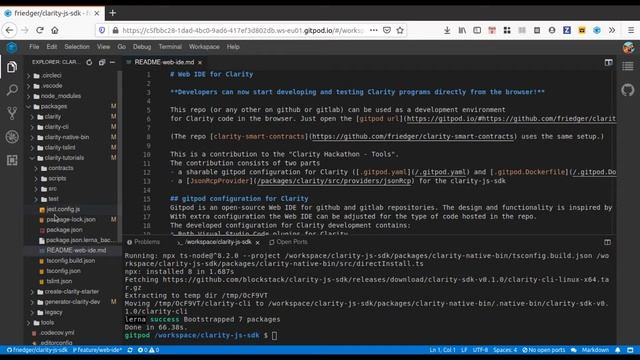The image size is (640, 360).
Task: Click the UTF-8 encoding status item
Action: (x=480, y=350)
